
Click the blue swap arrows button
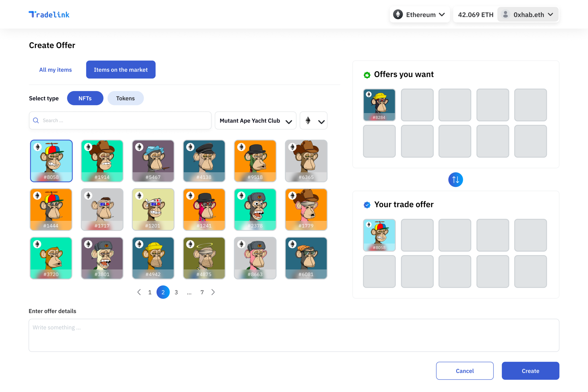(x=455, y=180)
